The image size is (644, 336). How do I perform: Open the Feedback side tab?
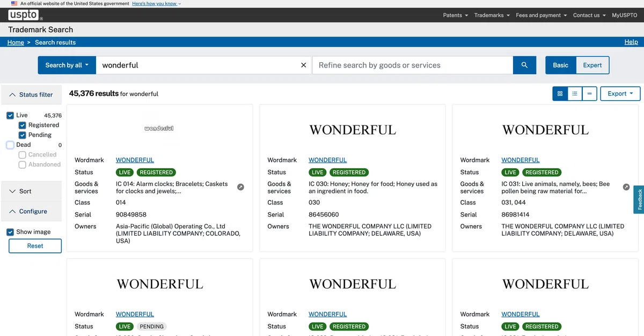[x=639, y=199]
